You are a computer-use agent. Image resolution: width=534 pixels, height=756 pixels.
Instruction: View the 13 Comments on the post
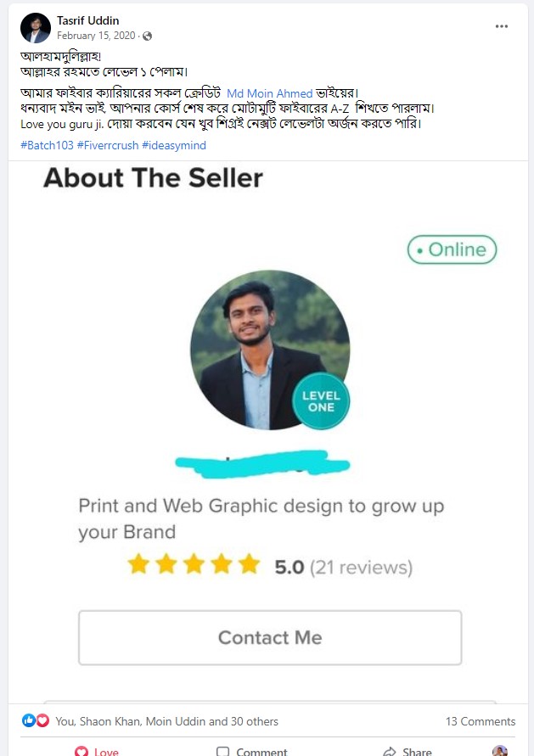click(480, 721)
